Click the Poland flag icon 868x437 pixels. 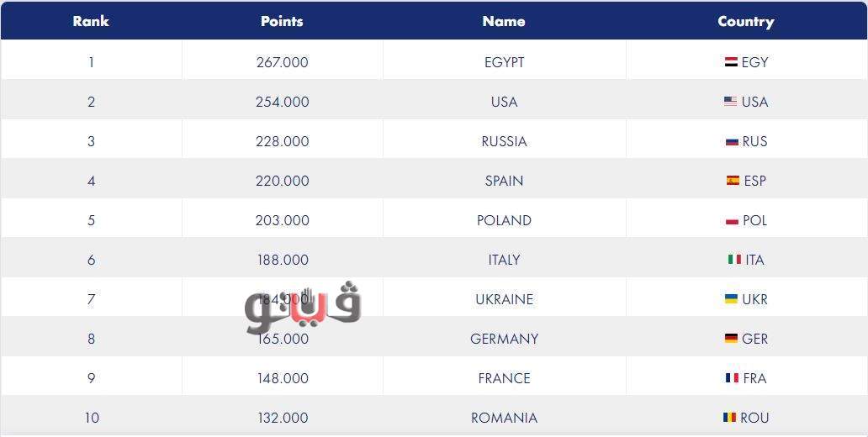732,221
